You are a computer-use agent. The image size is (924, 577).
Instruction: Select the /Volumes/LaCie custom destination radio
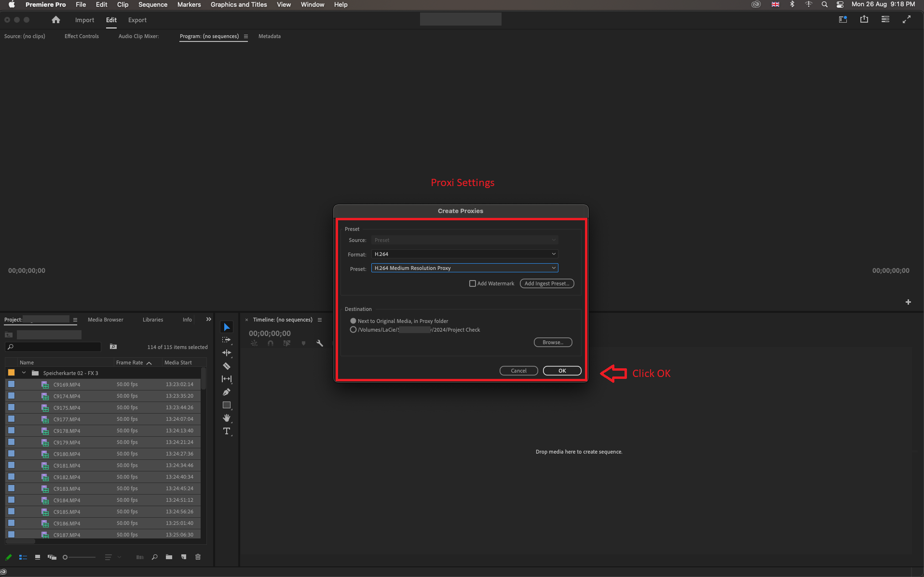tap(353, 330)
